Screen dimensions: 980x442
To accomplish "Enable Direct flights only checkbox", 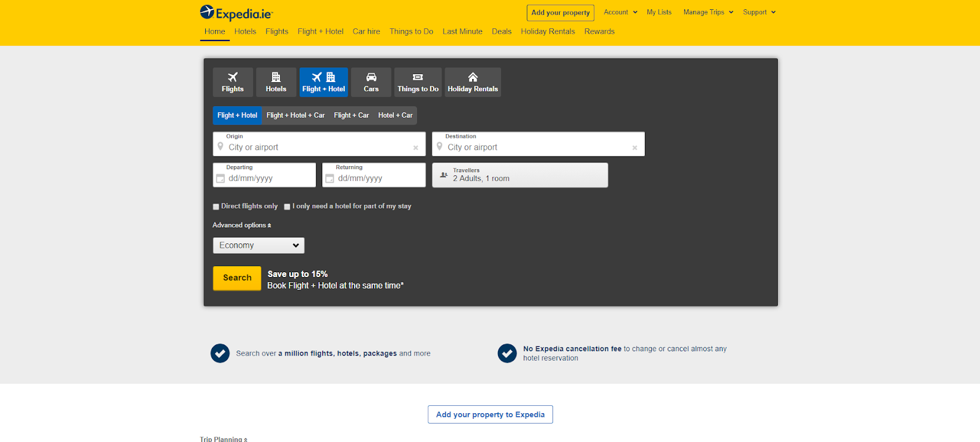I will coord(216,207).
